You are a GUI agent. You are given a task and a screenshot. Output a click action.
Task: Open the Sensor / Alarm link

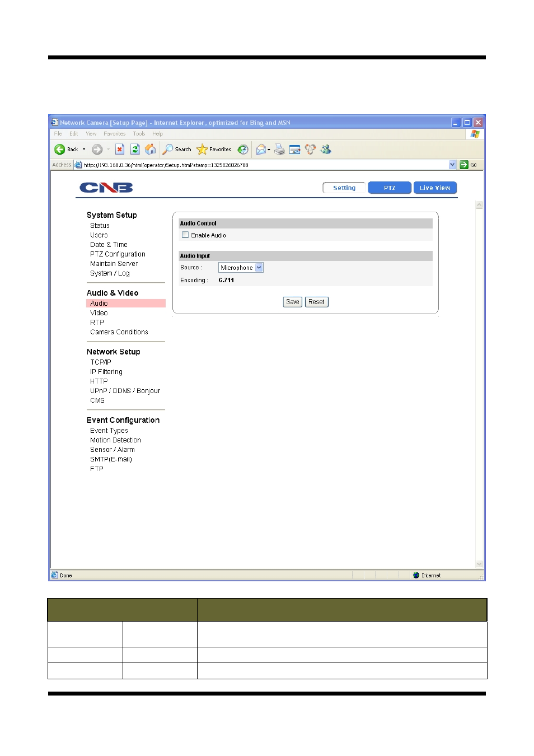pyautogui.click(x=113, y=450)
